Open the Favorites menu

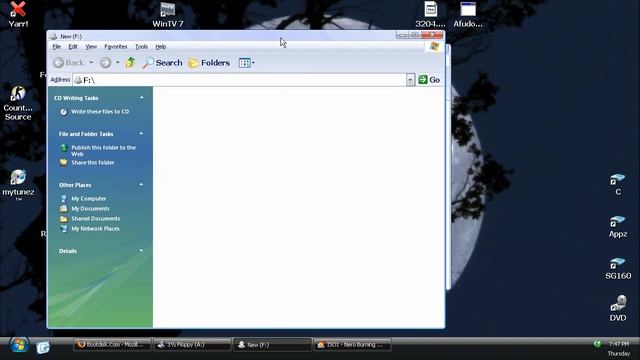pos(116,47)
